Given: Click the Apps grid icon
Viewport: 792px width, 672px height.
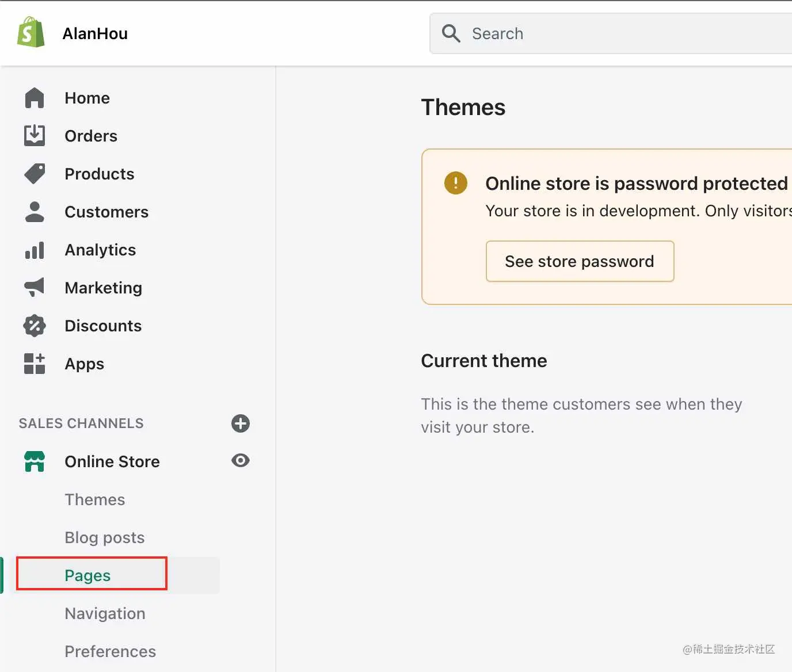Looking at the screenshot, I should [x=35, y=364].
